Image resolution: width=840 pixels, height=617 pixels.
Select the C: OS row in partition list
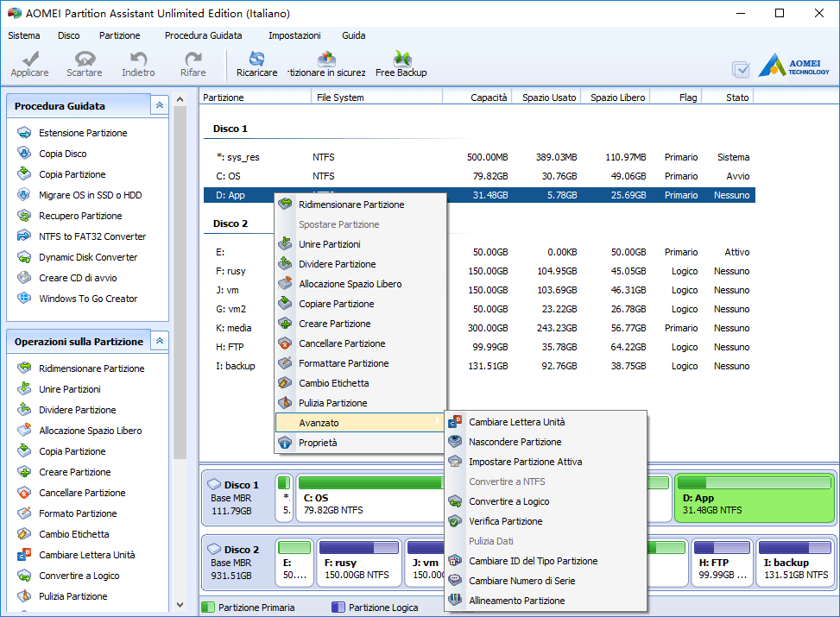(x=479, y=176)
